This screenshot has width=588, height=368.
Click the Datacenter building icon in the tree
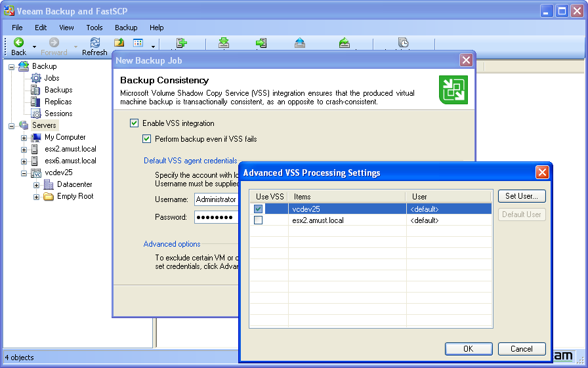[x=49, y=184]
